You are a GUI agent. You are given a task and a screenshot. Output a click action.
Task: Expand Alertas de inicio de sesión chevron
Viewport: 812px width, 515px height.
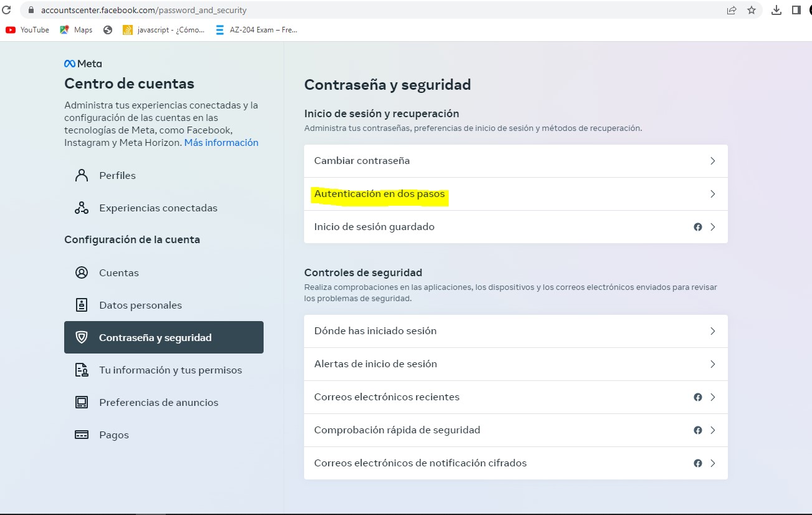713,364
